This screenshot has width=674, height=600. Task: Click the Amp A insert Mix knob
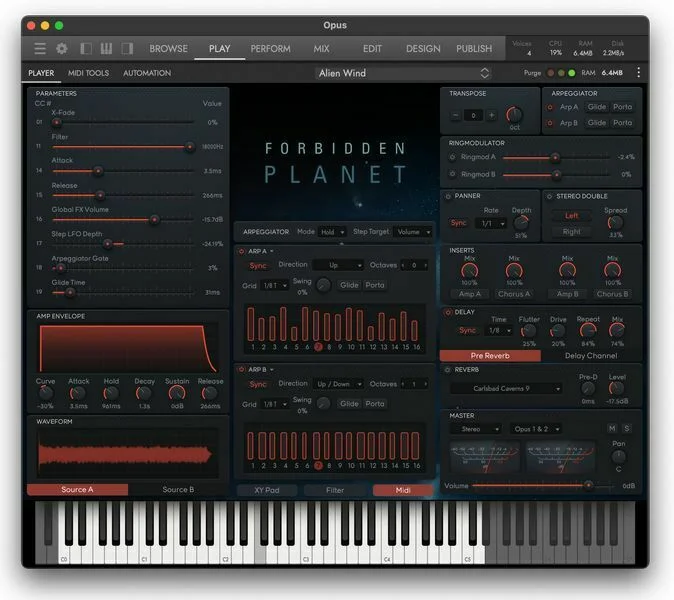(469, 271)
